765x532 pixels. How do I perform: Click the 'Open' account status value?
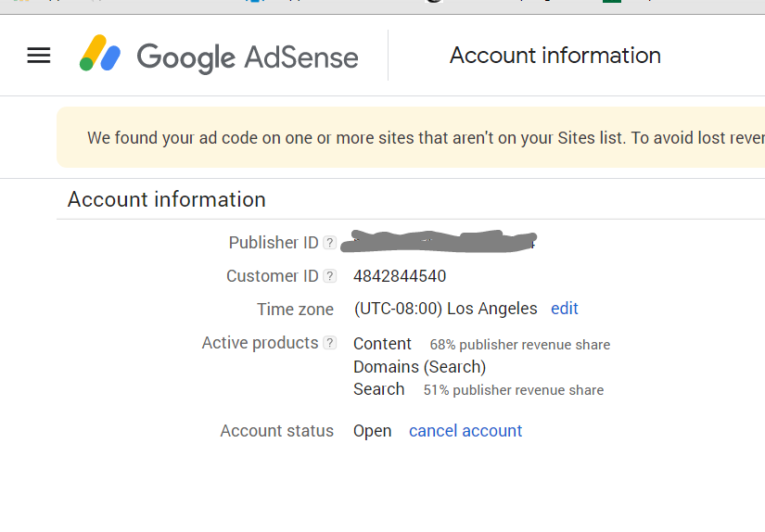coord(372,431)
